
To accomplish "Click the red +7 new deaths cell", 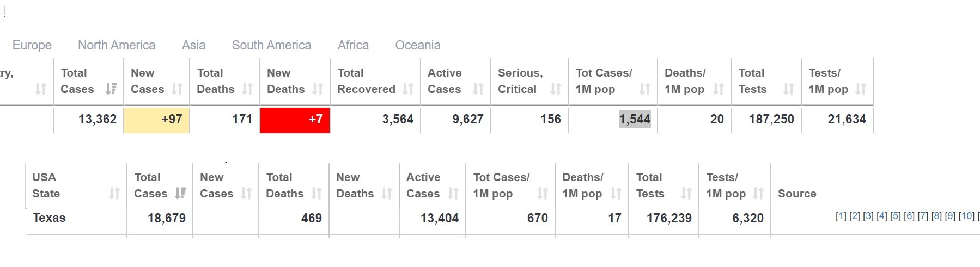I will (295, 120).
